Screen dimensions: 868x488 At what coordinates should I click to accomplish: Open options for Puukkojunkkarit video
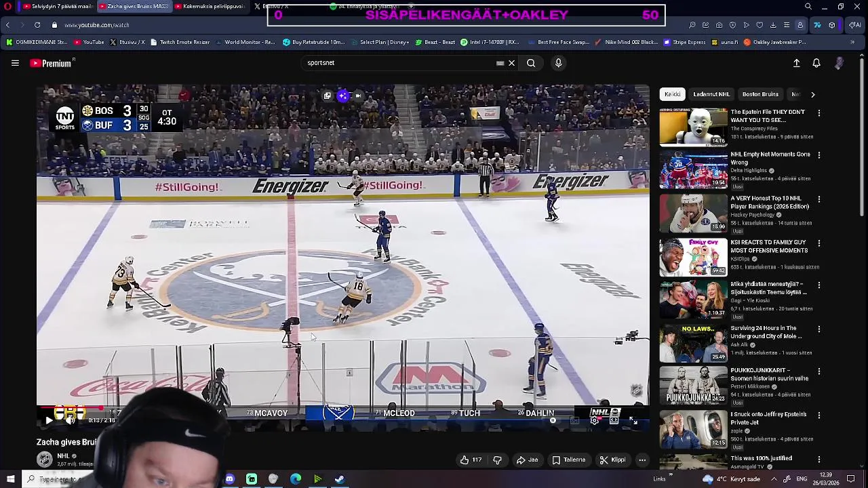point(818,372)
